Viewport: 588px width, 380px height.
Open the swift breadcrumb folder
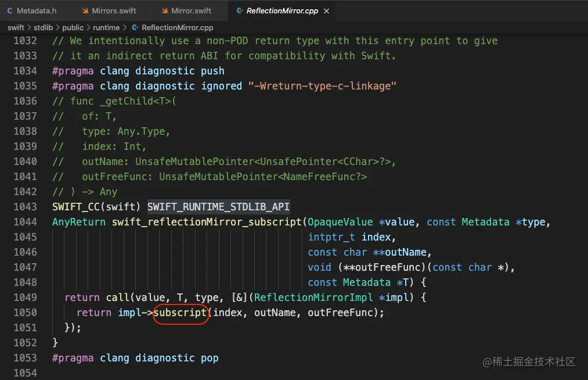tap(16, 27)
